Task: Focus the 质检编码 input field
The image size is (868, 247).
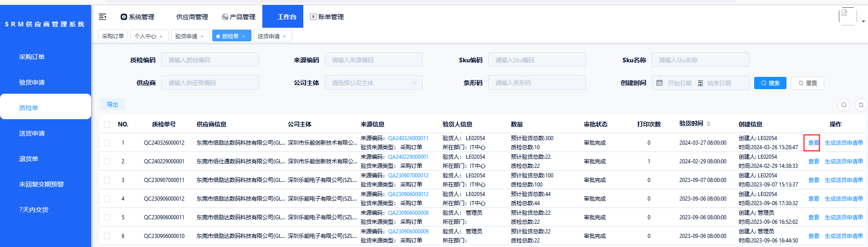Action: 210,60
